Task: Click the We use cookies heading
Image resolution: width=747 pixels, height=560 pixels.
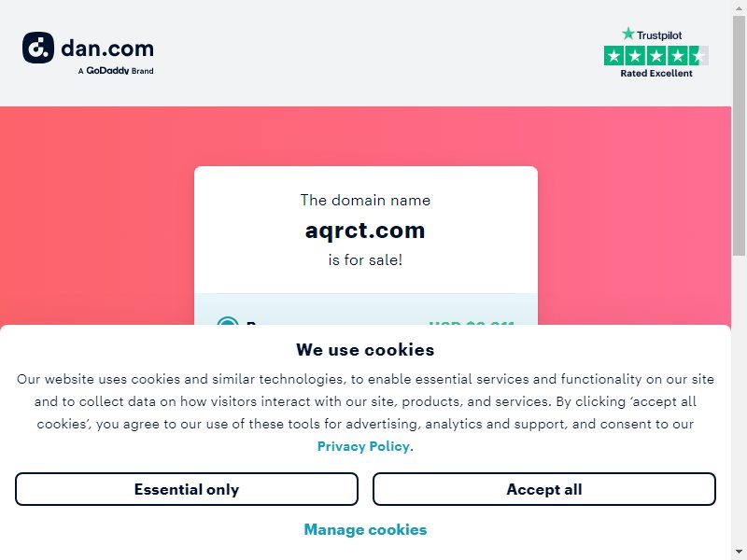Action: 365,349
